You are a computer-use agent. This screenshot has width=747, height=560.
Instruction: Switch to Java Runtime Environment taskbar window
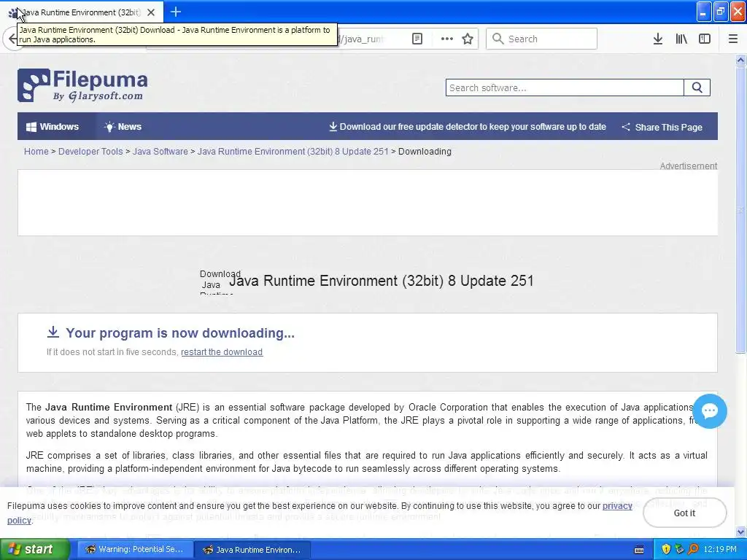click(x=253, y=550)
